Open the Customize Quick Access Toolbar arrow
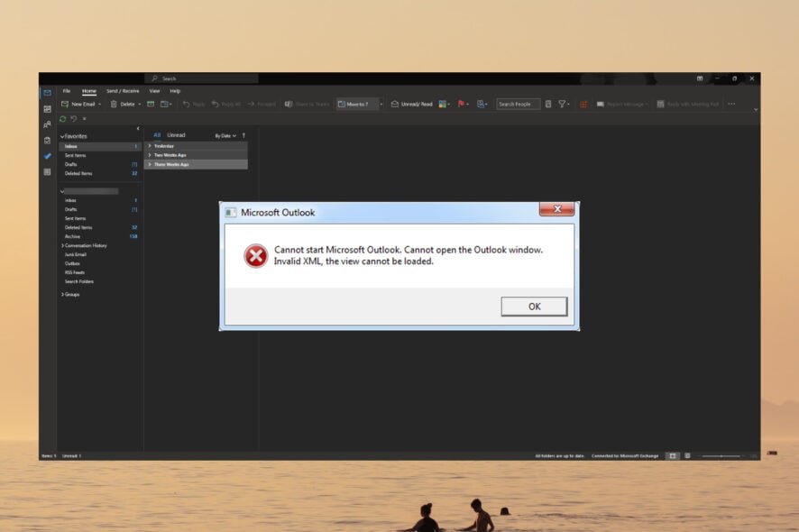799x532 pixels. [x=84, y=119]
